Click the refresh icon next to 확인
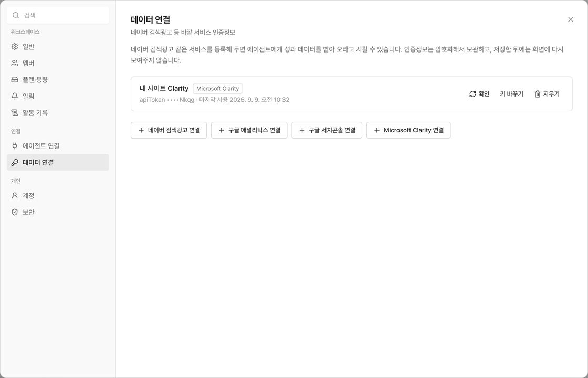588x378 pixels. 472,94
